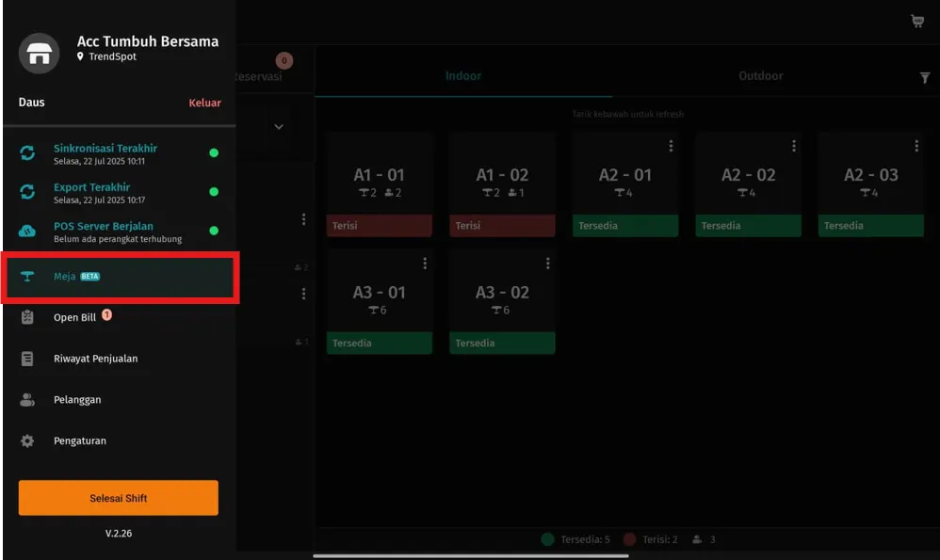This screenshot has width=940, height=560.
Task: Open options menu for table A3 - 02
Action: pos(548,264)
